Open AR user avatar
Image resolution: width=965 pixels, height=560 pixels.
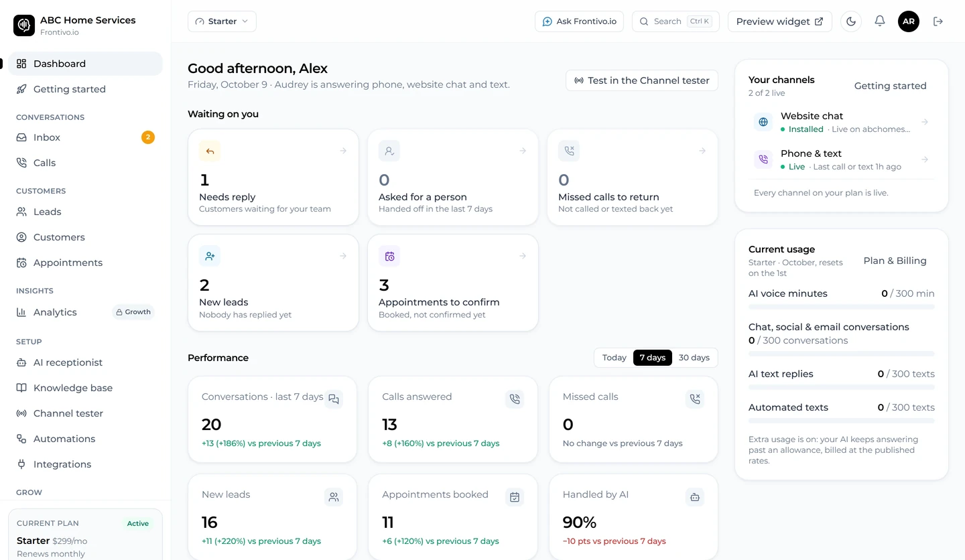(909, 21)
